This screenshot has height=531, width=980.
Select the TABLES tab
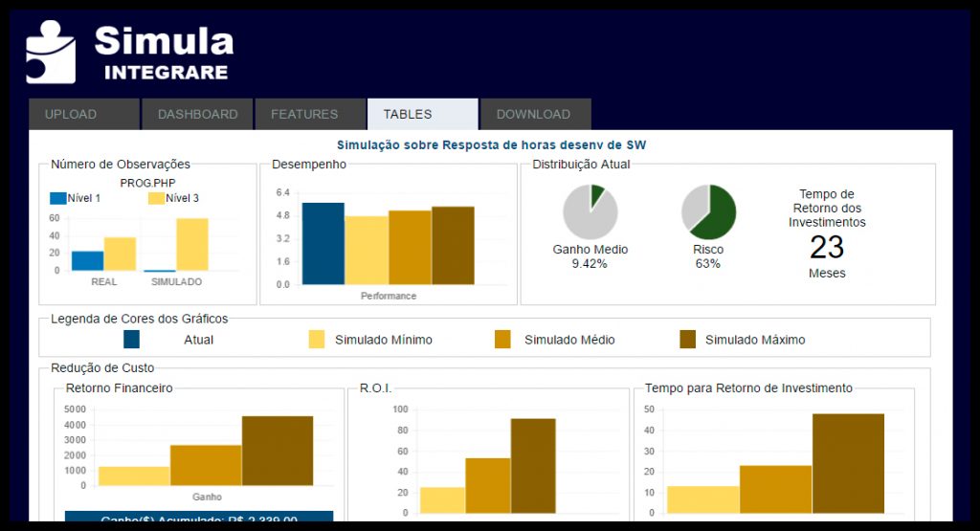click(x=423, y=114)
